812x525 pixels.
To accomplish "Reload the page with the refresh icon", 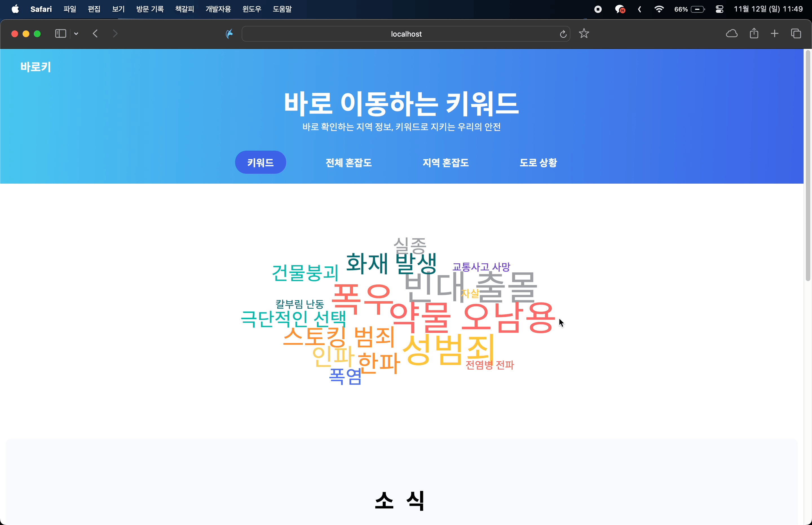I will click(x=563, y=34).
